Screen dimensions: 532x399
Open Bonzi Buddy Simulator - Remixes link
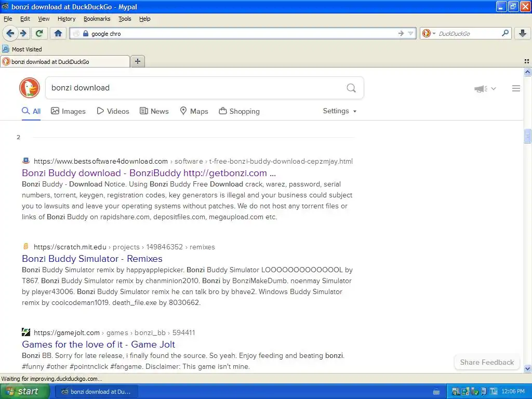(x=92, y=259)
